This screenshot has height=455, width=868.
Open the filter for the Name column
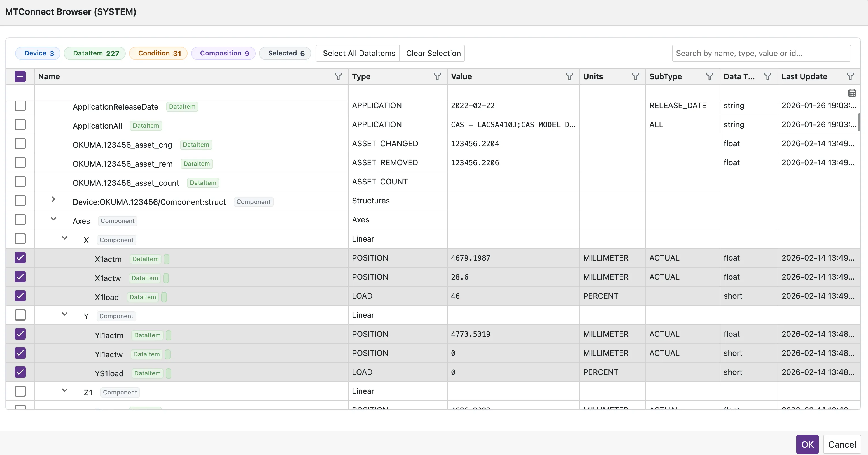point(338,76)
